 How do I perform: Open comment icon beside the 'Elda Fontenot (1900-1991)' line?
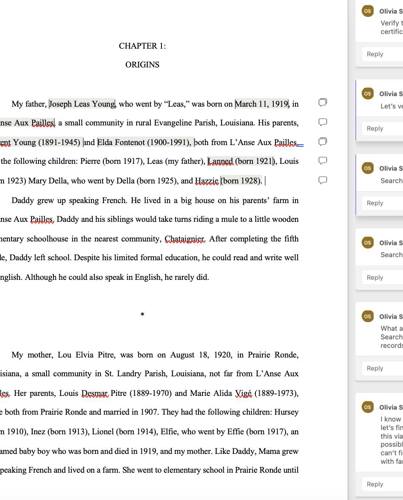[x=322, y=141]
